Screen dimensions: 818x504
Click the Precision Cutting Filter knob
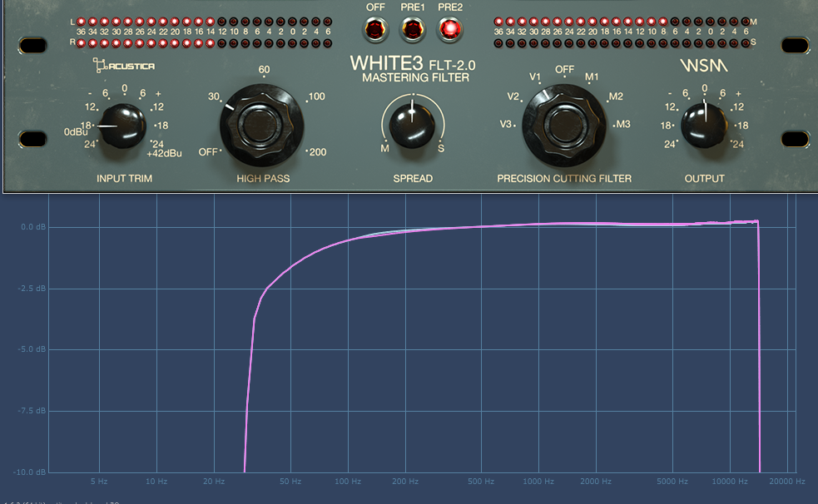coord(564,125)
